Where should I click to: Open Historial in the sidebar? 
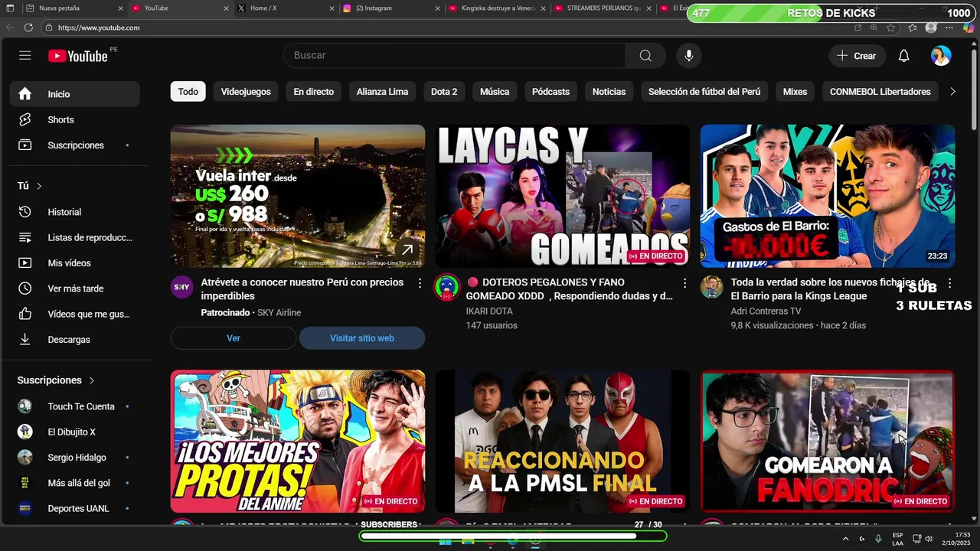(74, 212)
